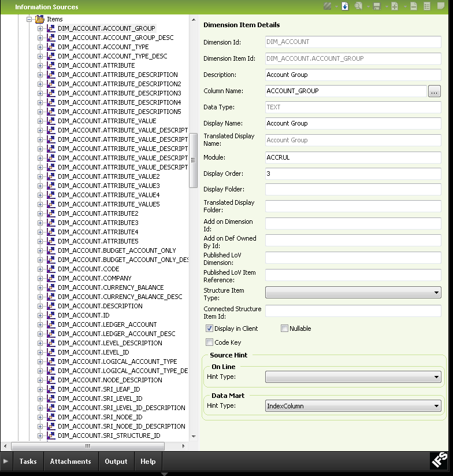Collapse the Items folder tree node

click(x=29, y=19)
